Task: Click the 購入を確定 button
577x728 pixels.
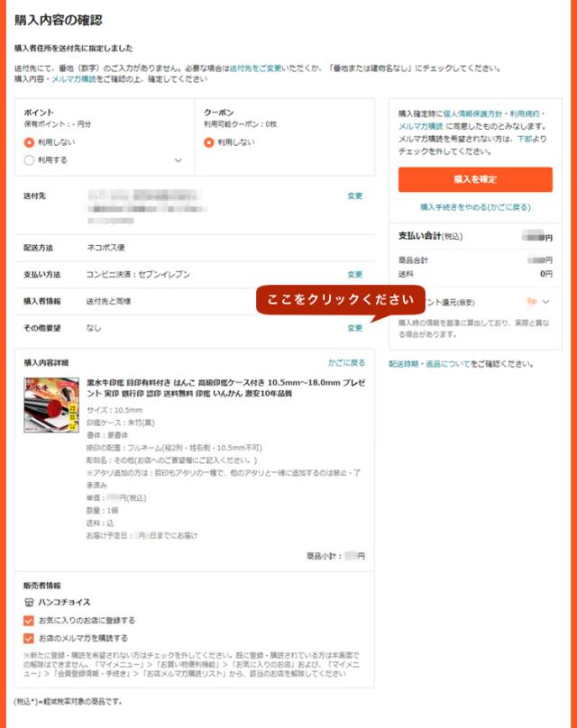Action: point(475,179)
